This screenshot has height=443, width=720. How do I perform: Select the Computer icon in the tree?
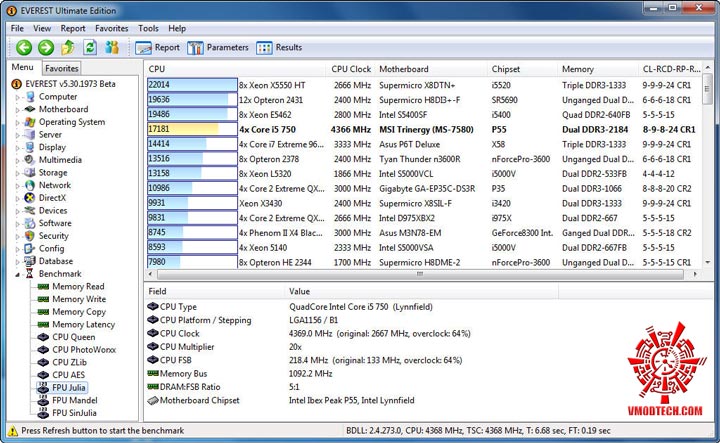(30, 97)
